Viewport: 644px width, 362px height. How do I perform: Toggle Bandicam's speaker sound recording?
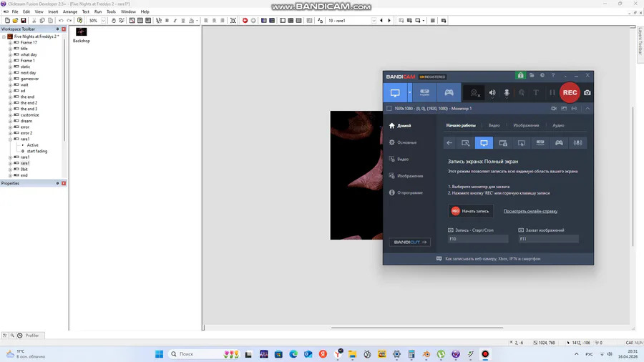(x=492, y=93)
